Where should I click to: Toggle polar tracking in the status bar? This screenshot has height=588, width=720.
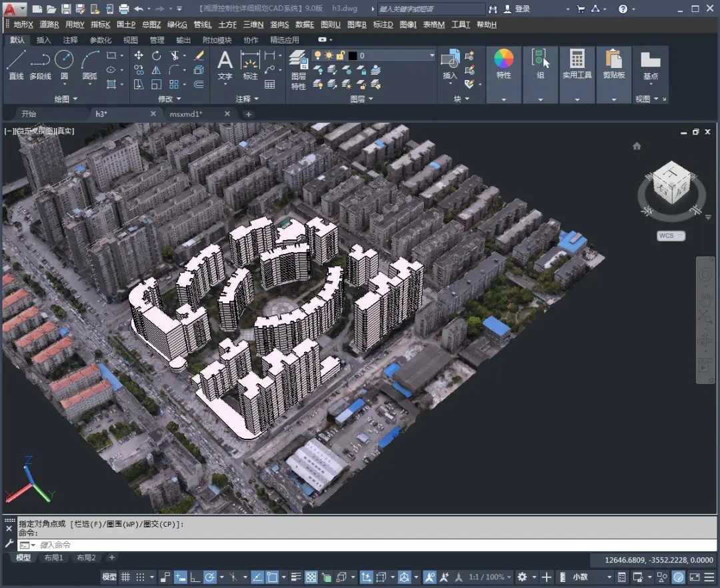pos(210,577)
